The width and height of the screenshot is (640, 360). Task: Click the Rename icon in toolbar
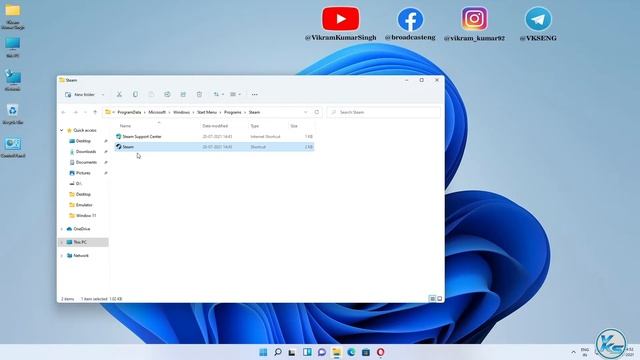click(167, 94)
